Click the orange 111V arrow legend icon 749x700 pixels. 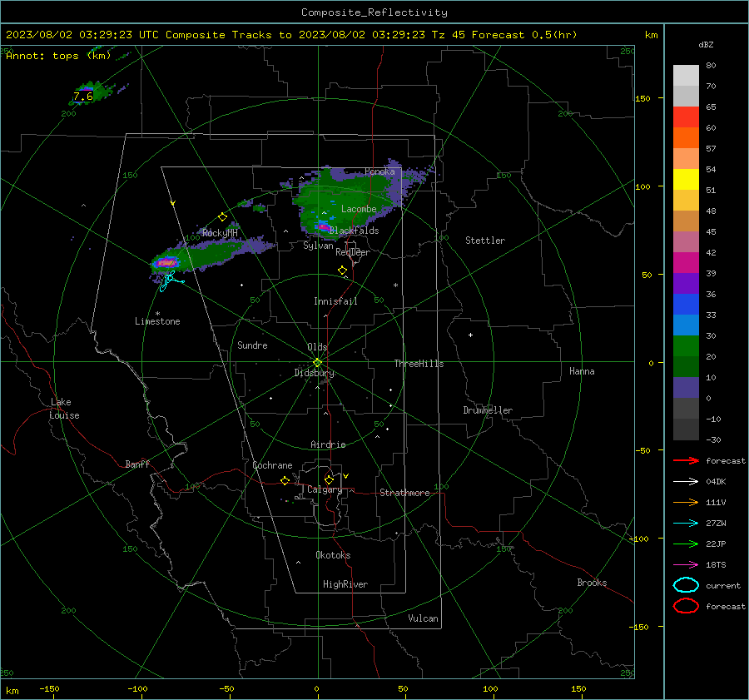686,502
